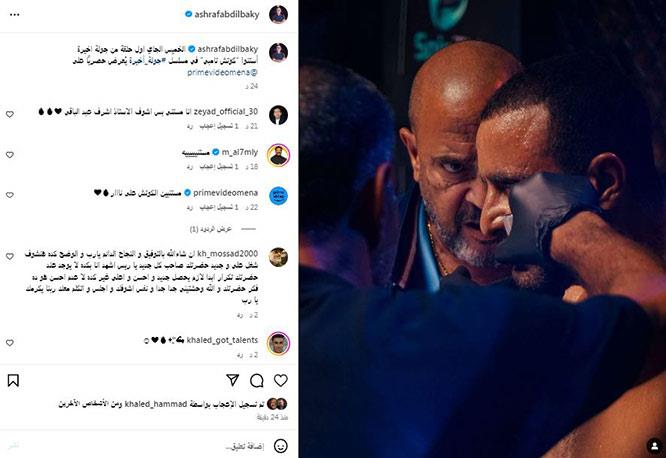Like primevideomena's comment
Viewport: 666px width, 458px height.
click(x=9, y=195)
